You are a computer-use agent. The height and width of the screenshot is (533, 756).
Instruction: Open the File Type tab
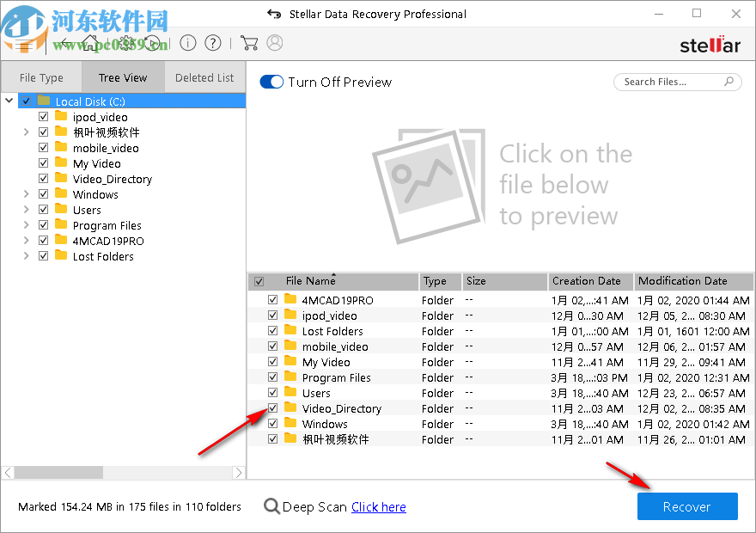point(40,77)
